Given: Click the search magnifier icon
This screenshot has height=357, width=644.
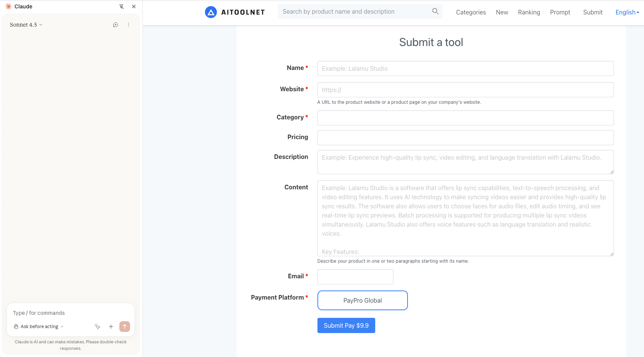Looking at the screenshot, I should click(x=435, y=11).
